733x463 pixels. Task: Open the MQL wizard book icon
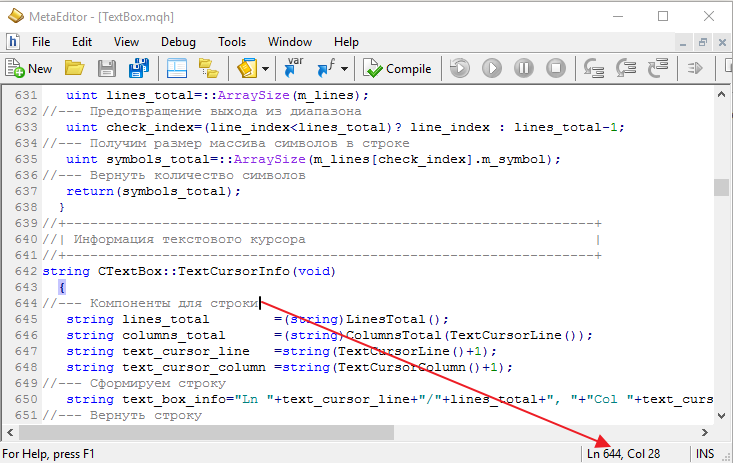pyautogui.click(x=247, y=68)
